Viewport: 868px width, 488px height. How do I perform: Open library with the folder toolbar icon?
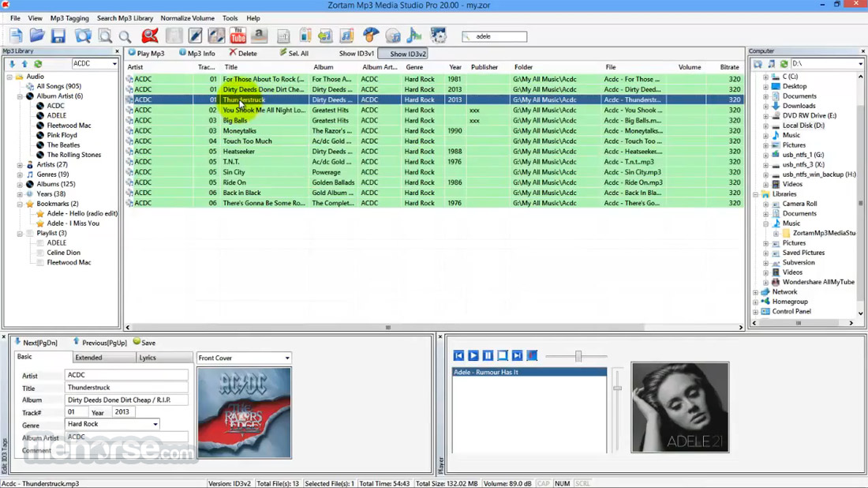coord(37,36)
